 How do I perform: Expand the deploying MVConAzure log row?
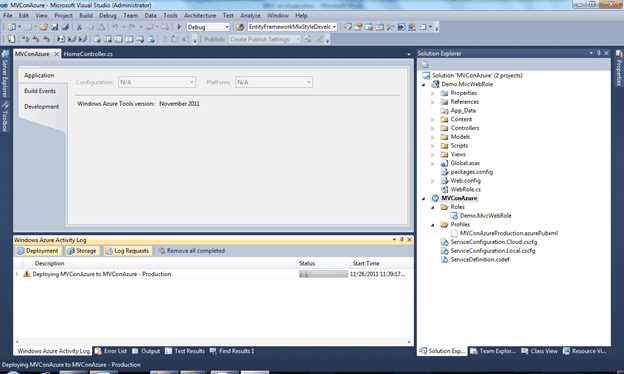[17, 274]
